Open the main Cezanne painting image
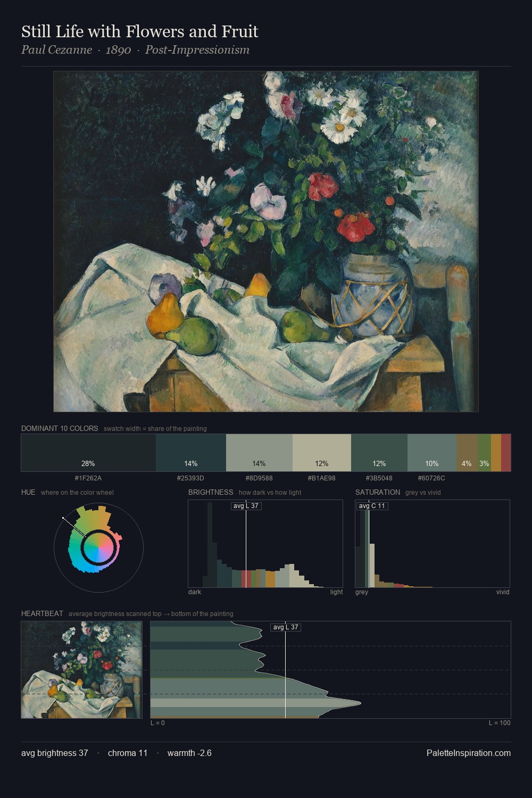 266,242
